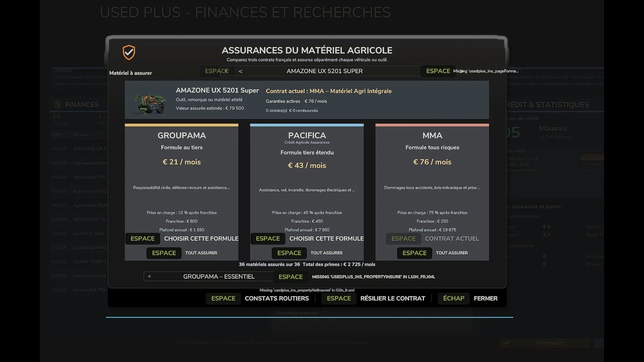The height and width of the screenshot is (362, 644).
Task: Click '36 matériels assurés sur 36' summary
Action: [269, 264]
